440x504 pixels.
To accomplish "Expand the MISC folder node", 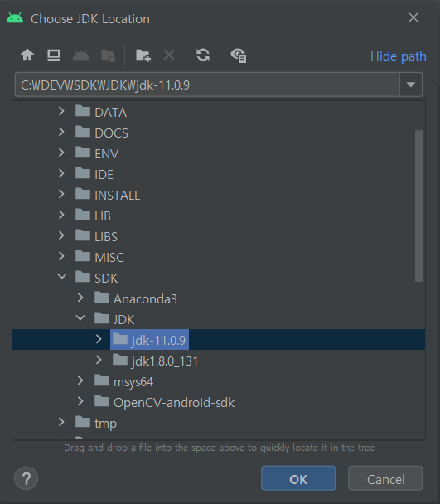I will pyautogui.click(x=61, y=256).
